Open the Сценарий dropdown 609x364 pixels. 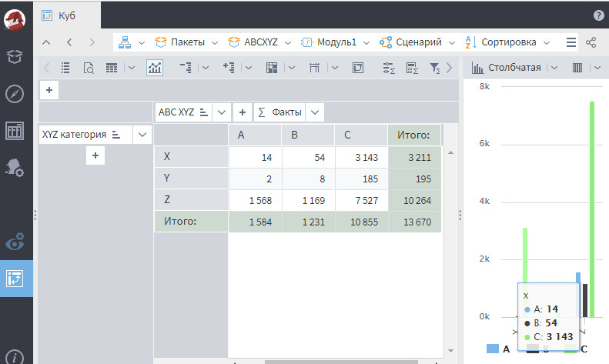(x=419, y=42)
